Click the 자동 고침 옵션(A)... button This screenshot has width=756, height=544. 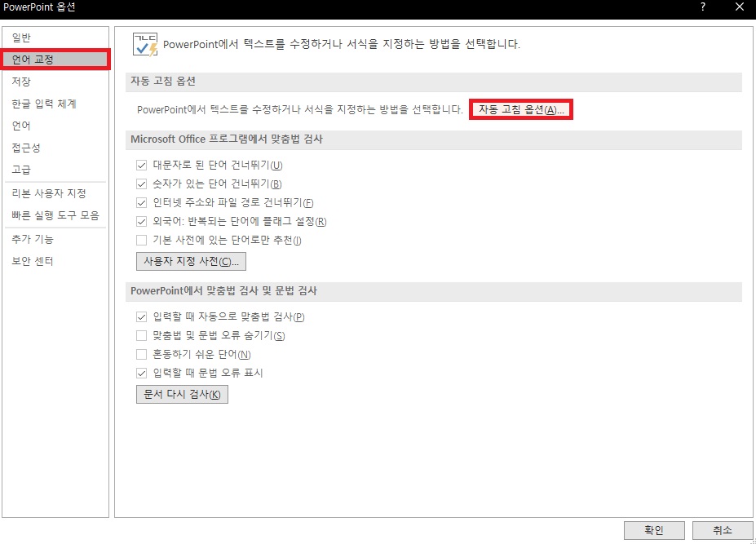coord(520,109)
